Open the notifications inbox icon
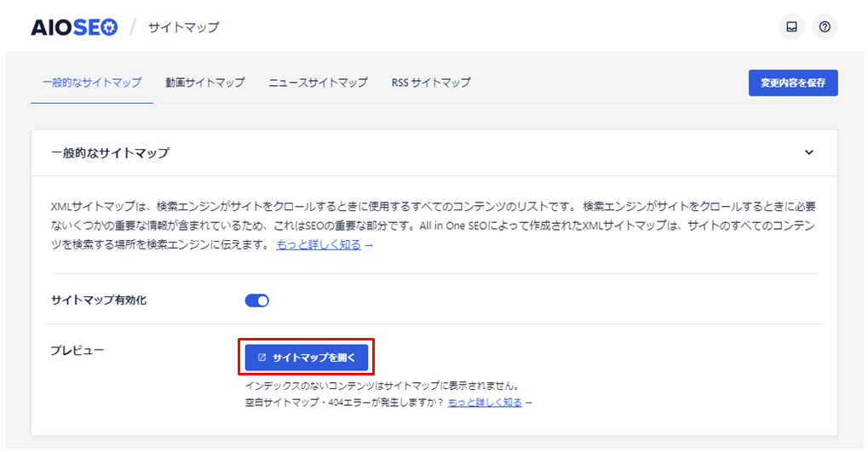This screenshot has height=452, width=868. pos(791,26)
